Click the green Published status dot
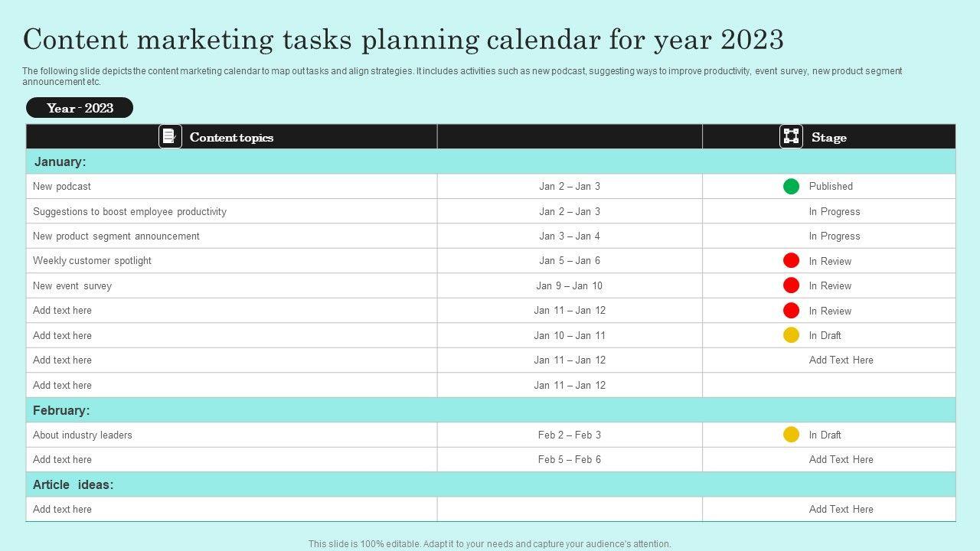This screenshot has height=551, width=980. click(x=791, y=186)
